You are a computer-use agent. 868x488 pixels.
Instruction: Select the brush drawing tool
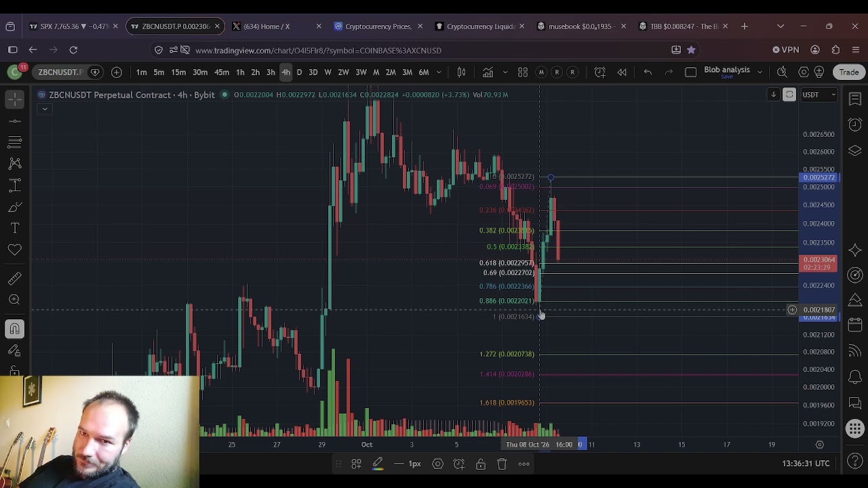click(14, 207)
